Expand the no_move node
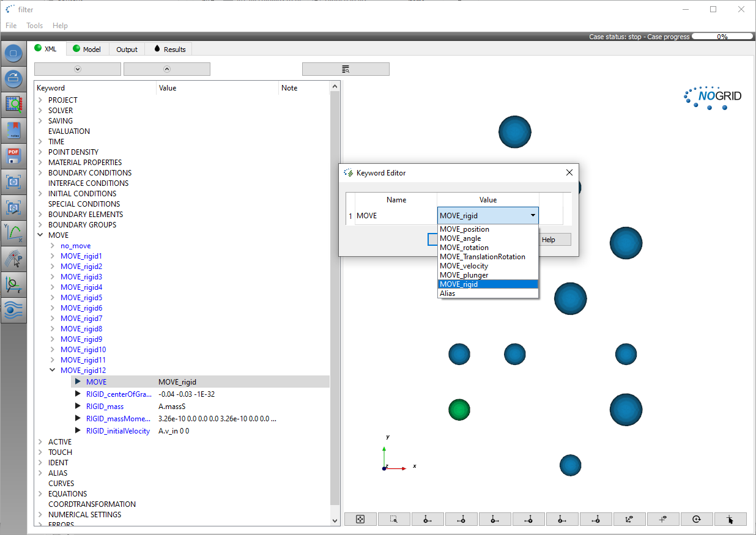The image size is (756, 535). tap(53, 246)
